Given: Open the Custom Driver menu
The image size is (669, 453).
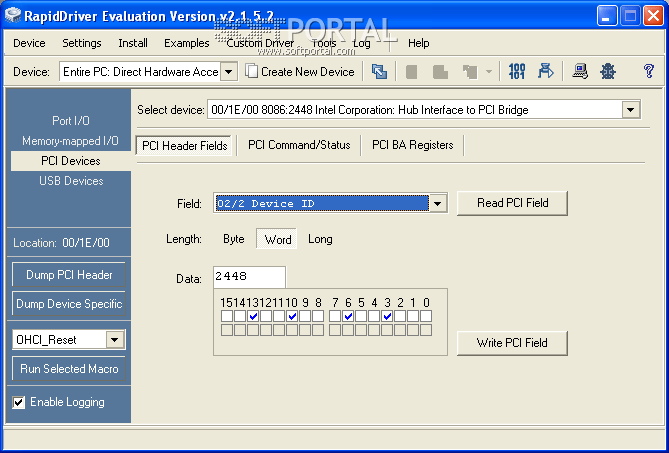Looking at the screenshot, I should [x=260, y=43].
